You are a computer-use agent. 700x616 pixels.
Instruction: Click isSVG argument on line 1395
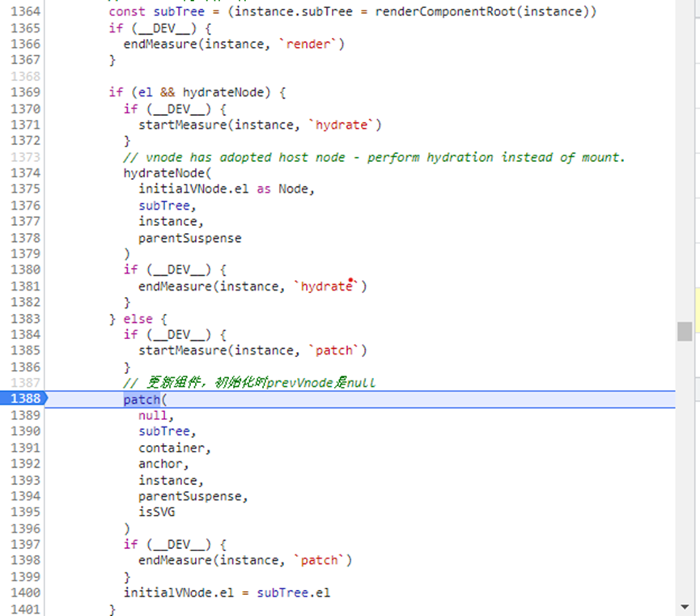(x=156, y=512)
